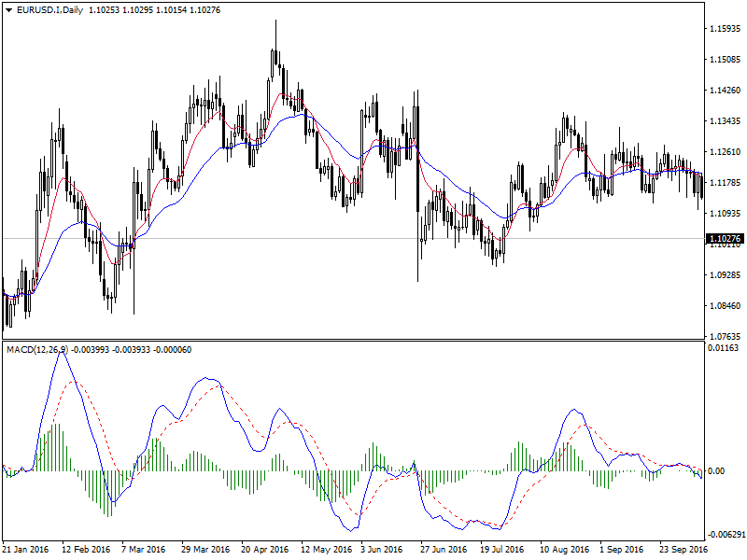
Task: Click the 1.15085 price axis label
Action: point(726,60)
